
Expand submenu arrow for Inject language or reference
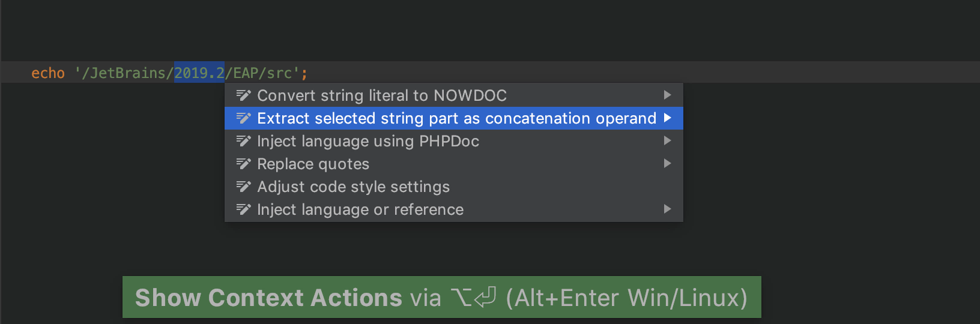pos(667,209)
